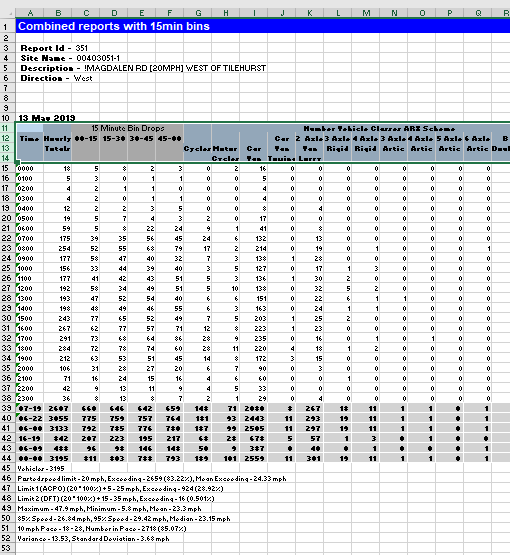Image resolution: width=510 pixels, height=555 pixels.
Task: Click the 07-19 summary row label
Action: pyautogui.click(x=30, y=408)
